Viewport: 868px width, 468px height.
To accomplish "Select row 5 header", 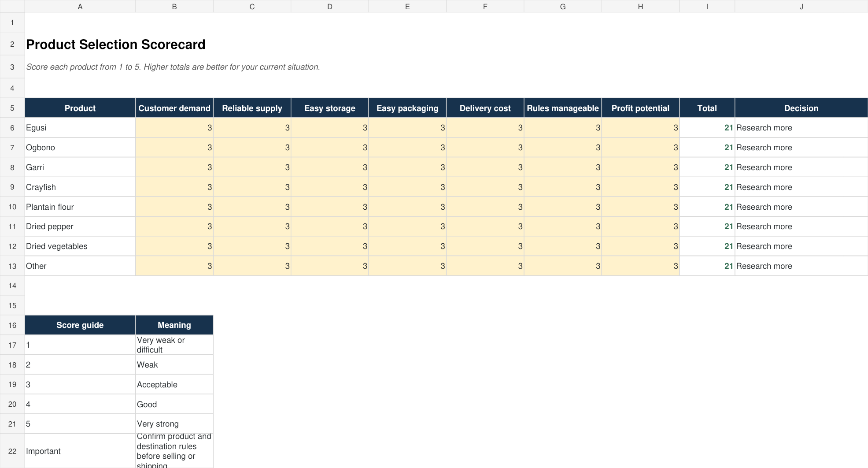I will click(12, 108).
